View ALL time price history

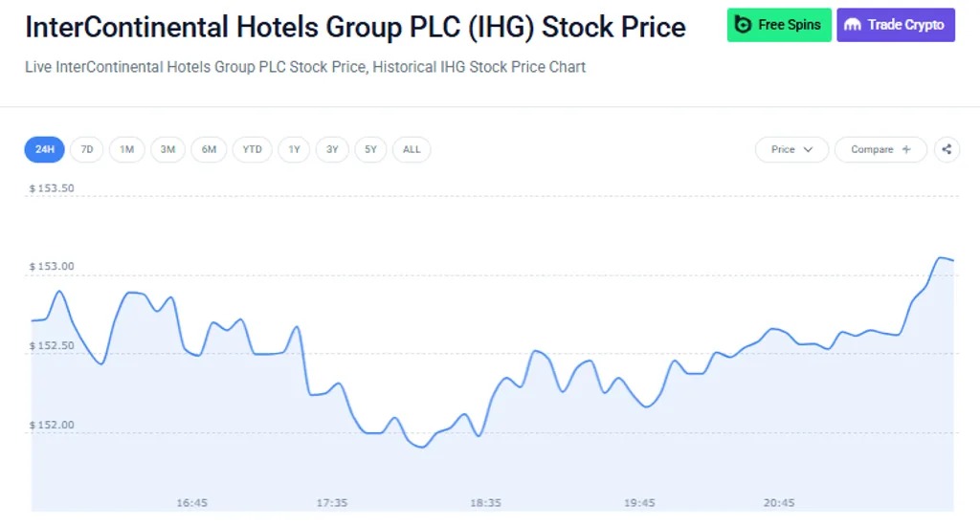pyautogui.click(x=412, y=149)
